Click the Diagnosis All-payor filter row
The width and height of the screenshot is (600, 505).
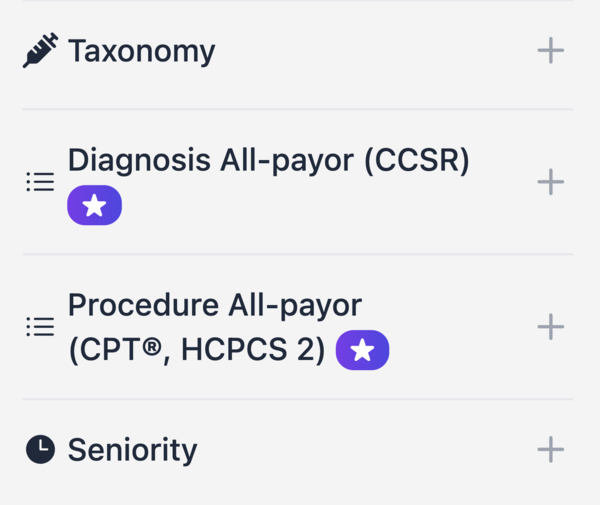tap(298, 182)
